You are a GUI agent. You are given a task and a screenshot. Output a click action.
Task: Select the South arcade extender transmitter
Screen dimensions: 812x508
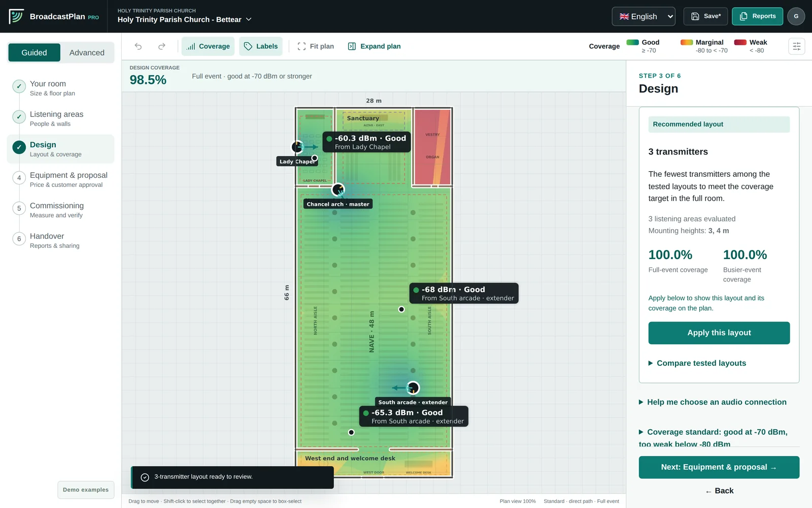click(413, 388)
